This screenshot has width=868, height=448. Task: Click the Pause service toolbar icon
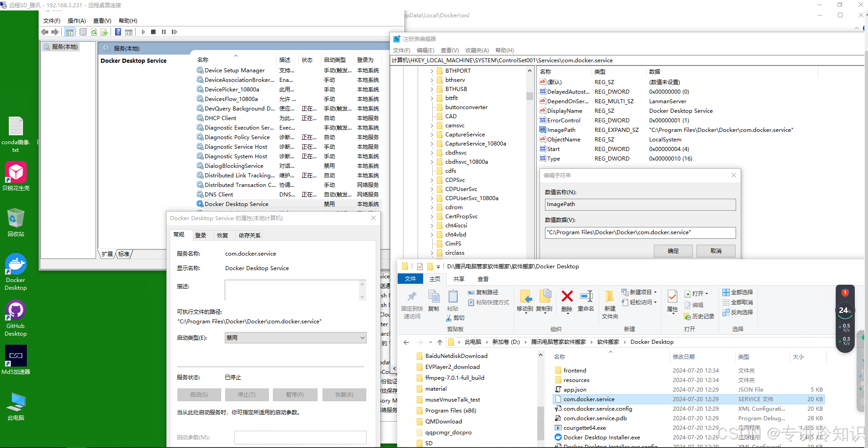coord(164,32)
